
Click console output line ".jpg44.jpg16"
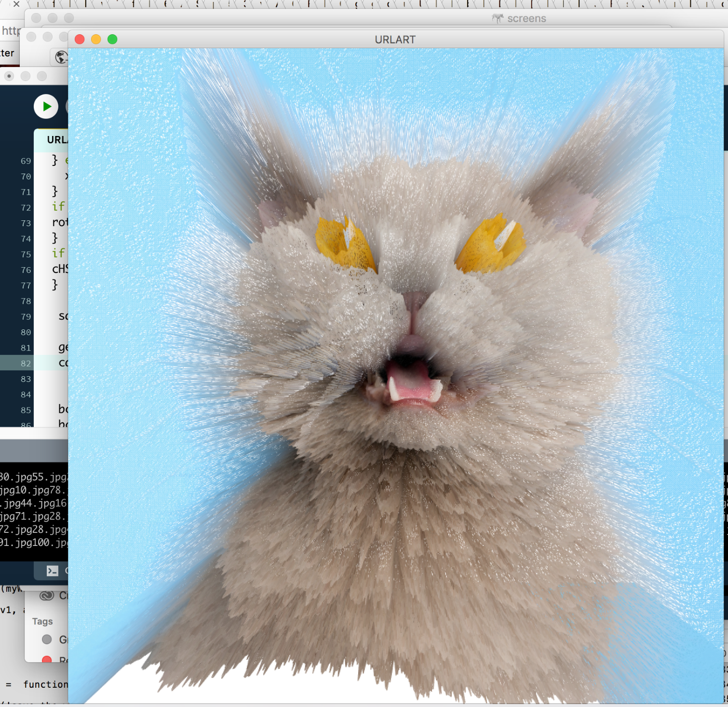tap(34, 503)
